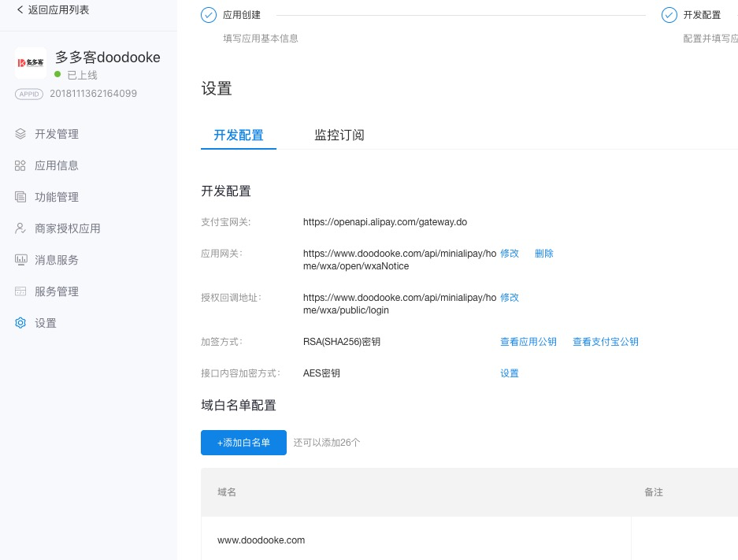The width and height of the screenshot is (738, 560).
Task: Open 商家授权应用 menu item
Action: 67,228
